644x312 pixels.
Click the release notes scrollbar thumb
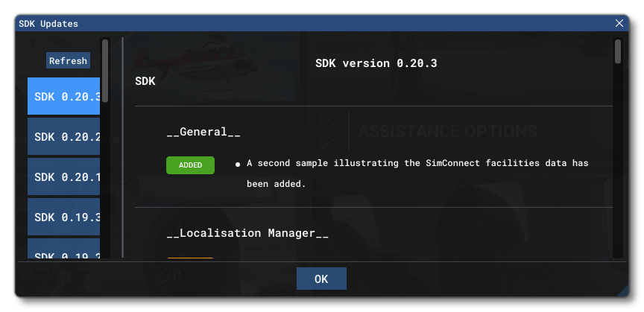point(618,51)
